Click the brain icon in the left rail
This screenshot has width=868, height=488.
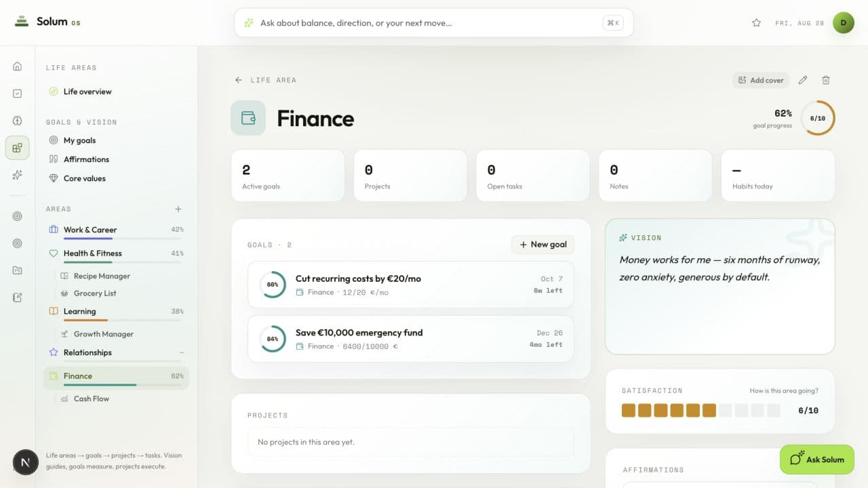[x=18, y=121]
